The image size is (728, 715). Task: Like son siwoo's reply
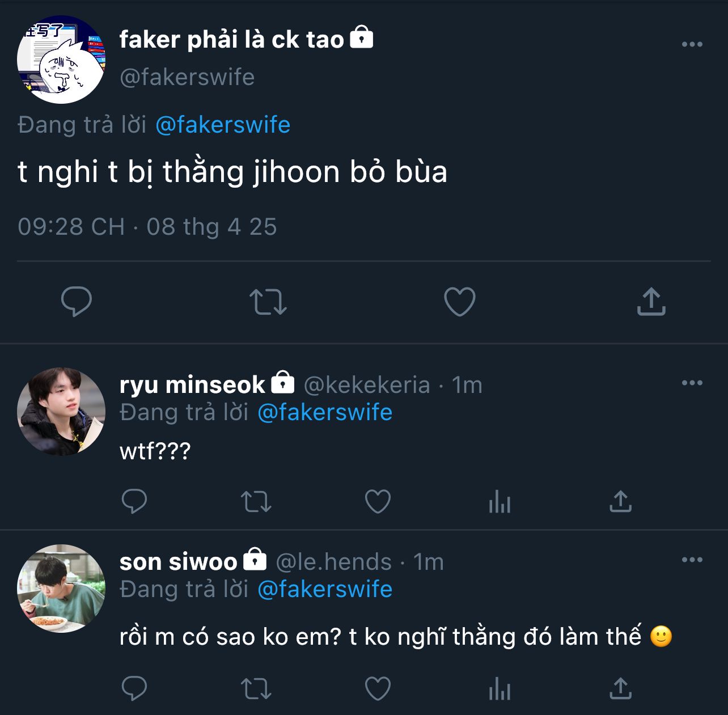coord(378,688)
